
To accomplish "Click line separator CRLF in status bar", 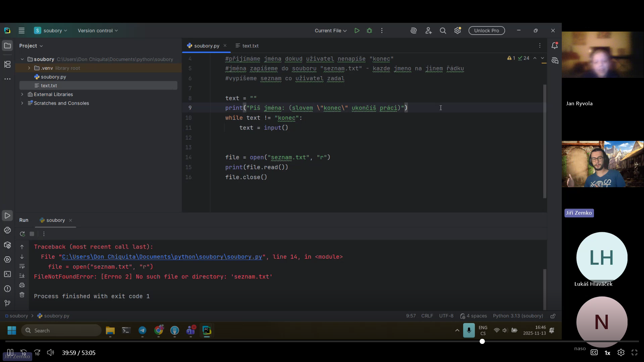I will click(427, 316).
